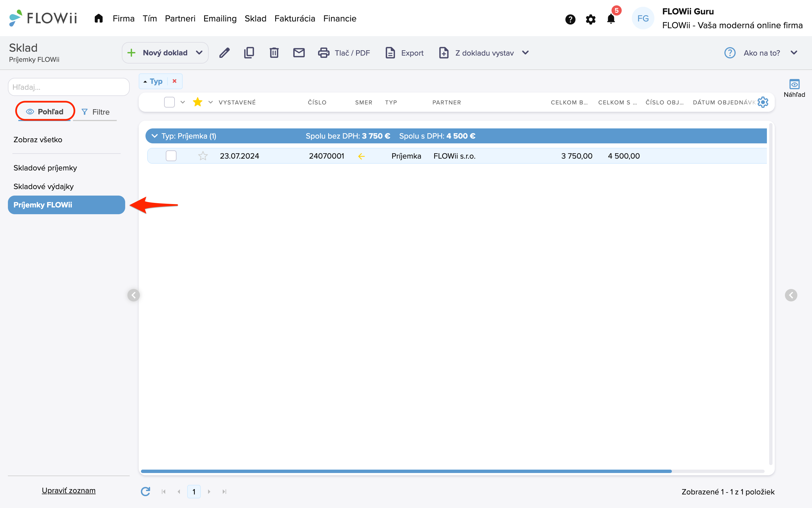The height and width of the screenshot is (508, 812).
Task: Click page number 1 button
Action: 194,492
